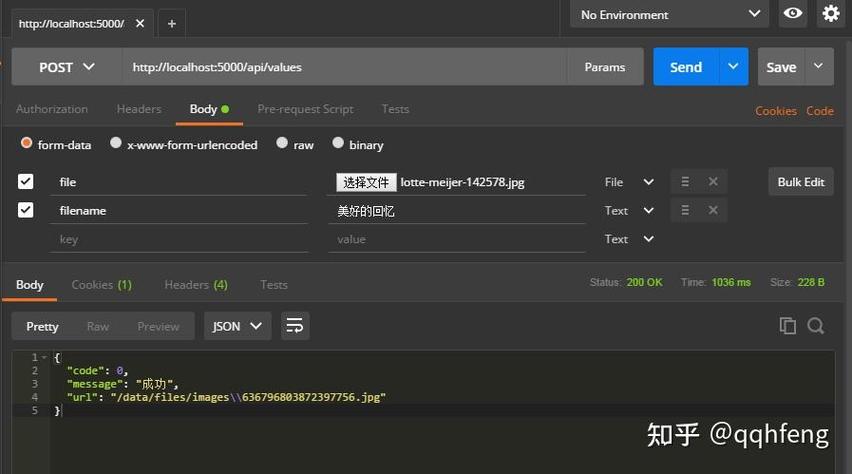Image resolution: width=852 pixels, height=474 pixels.
Task: Open the response Tests tab
Action: tap(274, 285)
